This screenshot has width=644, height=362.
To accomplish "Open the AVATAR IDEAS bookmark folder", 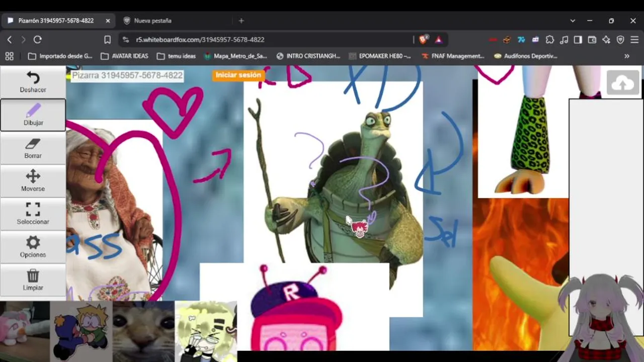I will point(124,56).
